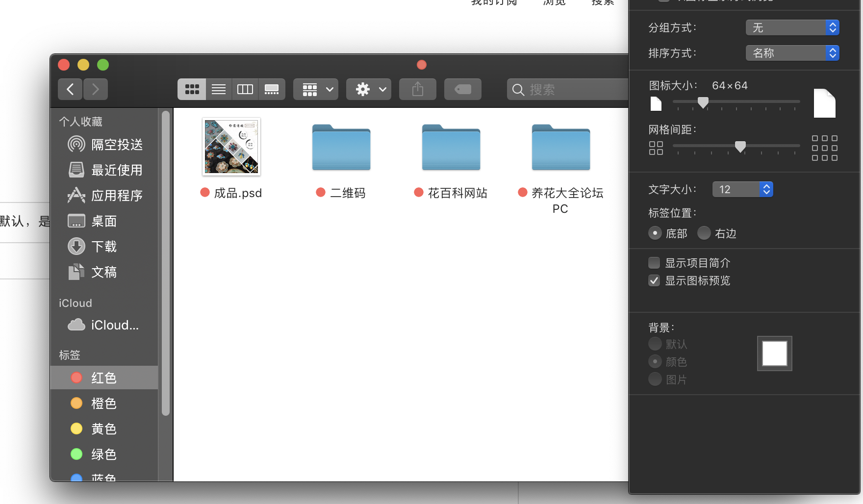Image resolution: width=863 pixels, height=504 pixels.
Task: Click the Edit Tags toolbar button
Action: click(462, 89)
